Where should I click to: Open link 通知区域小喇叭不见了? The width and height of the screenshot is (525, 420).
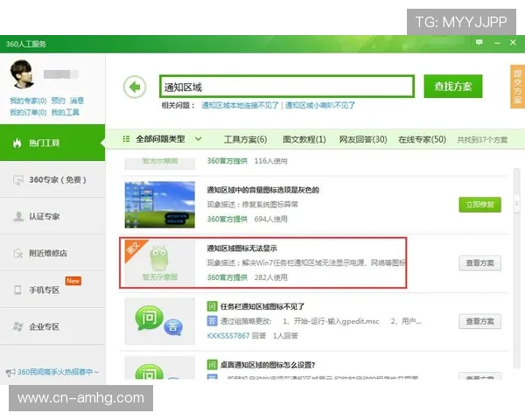pyautogui.click(x=319, y=105)
